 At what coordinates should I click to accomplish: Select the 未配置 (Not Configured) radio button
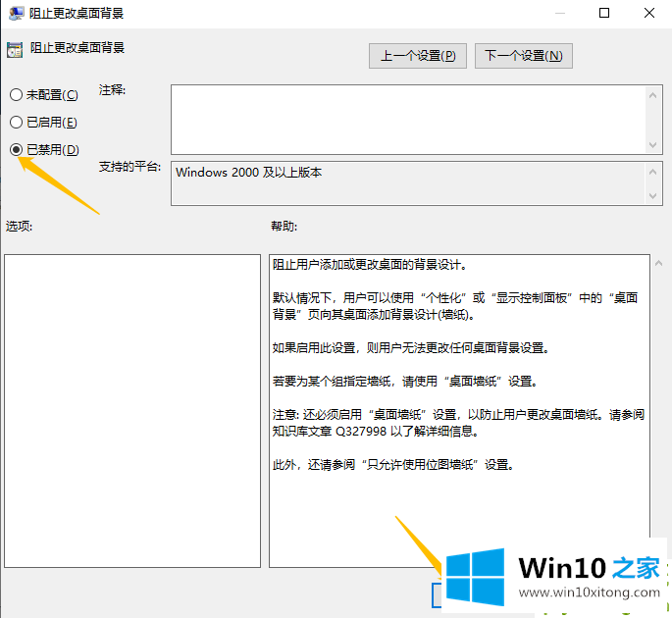(16, 95)
